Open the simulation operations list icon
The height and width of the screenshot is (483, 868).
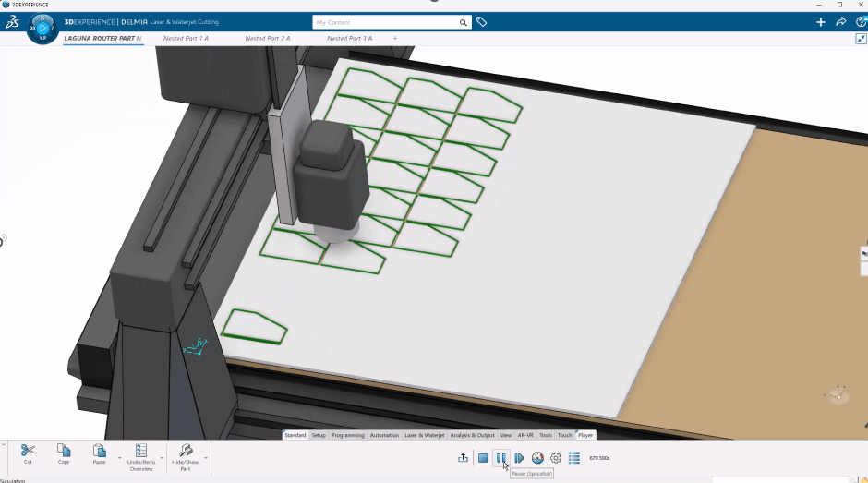574,458
